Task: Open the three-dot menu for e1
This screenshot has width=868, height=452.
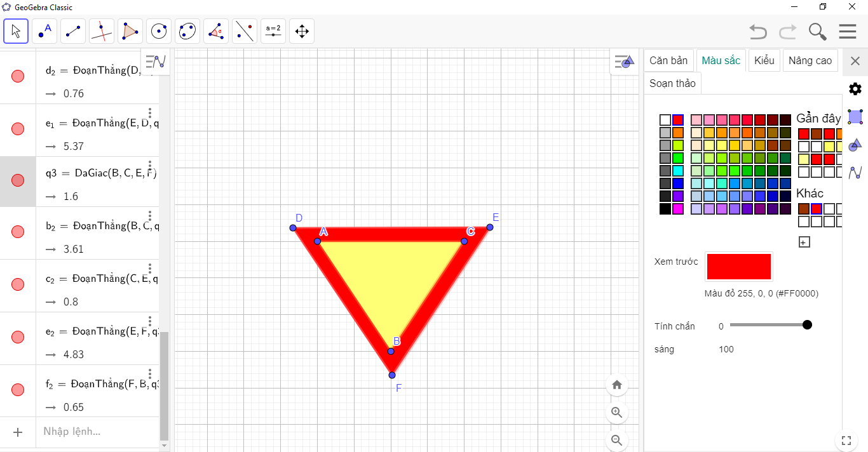Action: pyautogui.click(x=150, y=113)
